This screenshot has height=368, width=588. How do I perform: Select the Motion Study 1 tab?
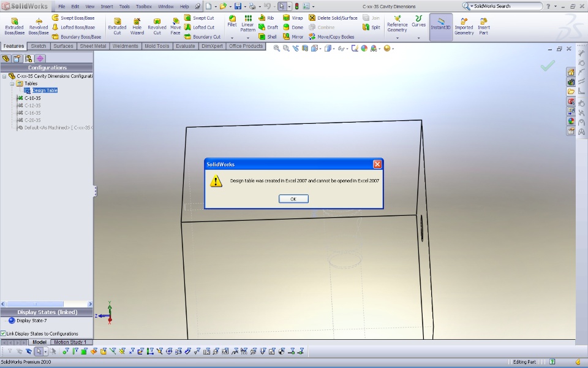point(70,342)
